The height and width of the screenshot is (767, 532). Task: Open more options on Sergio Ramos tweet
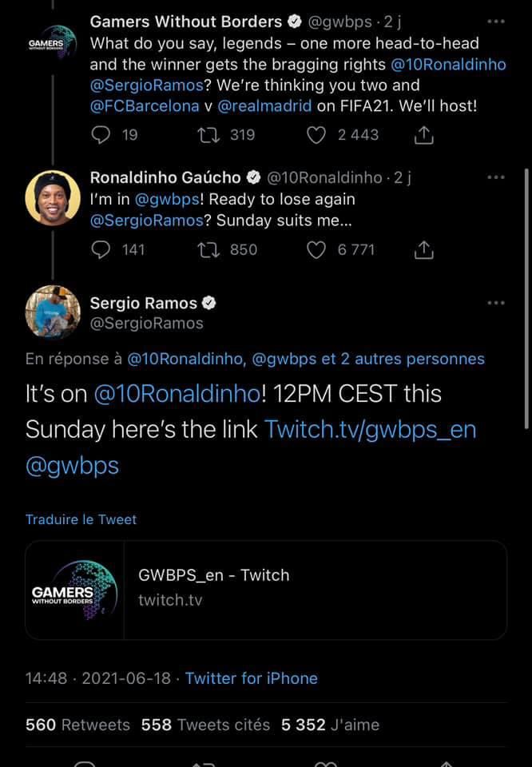pyautogui.click(x=495, y=303)
